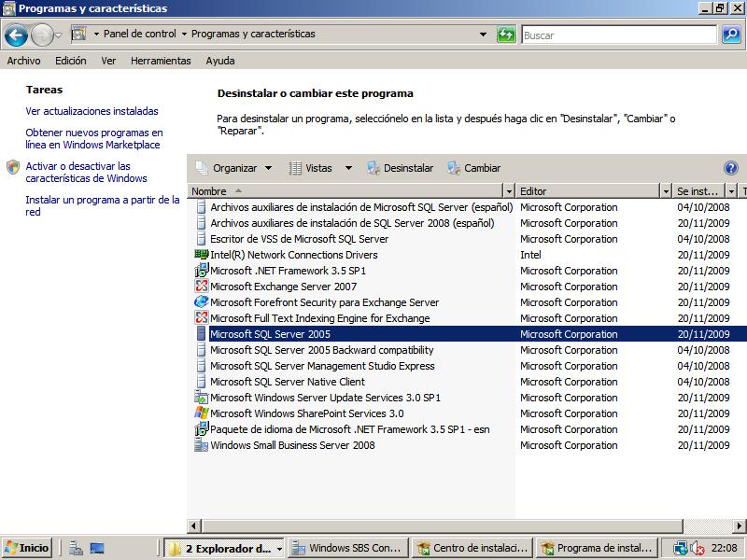This screenshot has height=560, width=747.
Task: Click the Desinstalar toolbar button
Action: tap(401, 168)
